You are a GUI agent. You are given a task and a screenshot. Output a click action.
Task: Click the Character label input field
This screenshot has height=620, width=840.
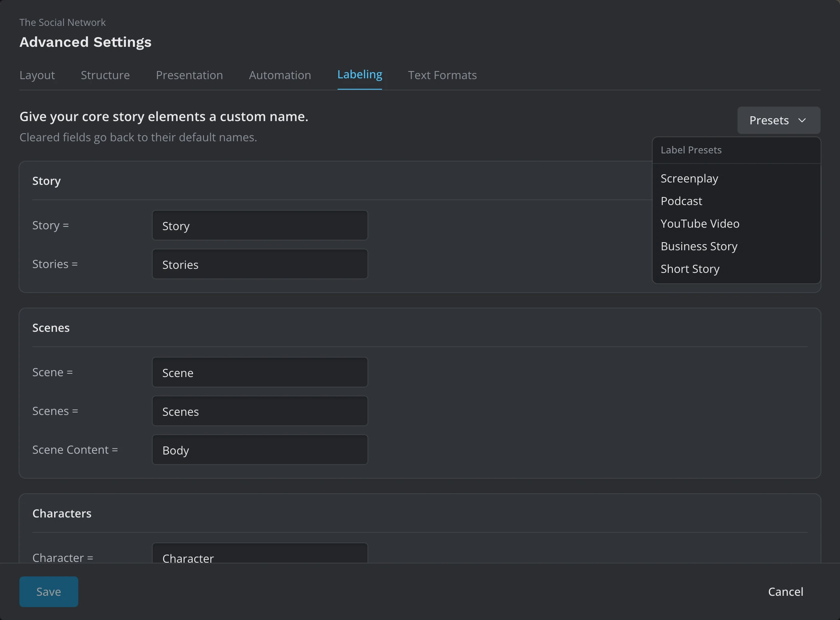click(260, 553)
